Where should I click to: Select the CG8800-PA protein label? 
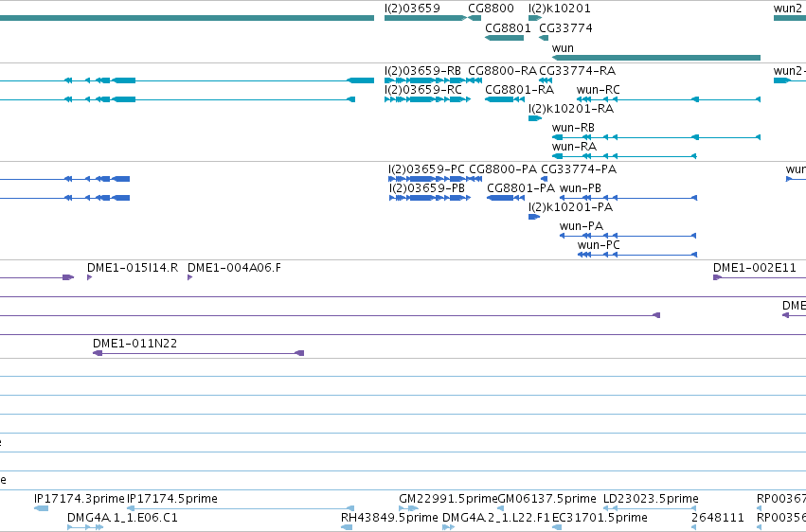[x=503, y=169]
